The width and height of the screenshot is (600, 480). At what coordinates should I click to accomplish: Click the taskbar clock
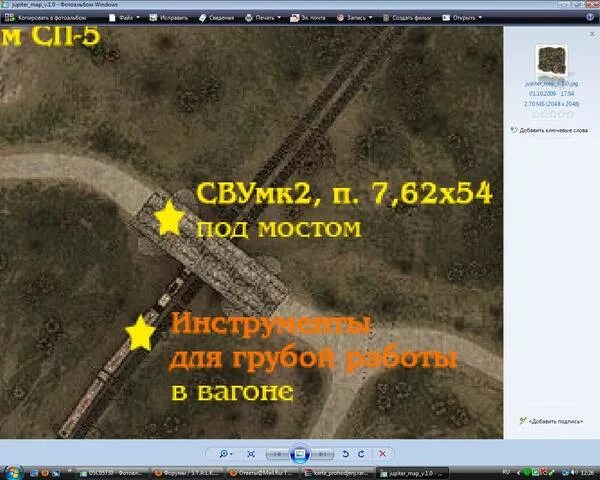point(587,473)
